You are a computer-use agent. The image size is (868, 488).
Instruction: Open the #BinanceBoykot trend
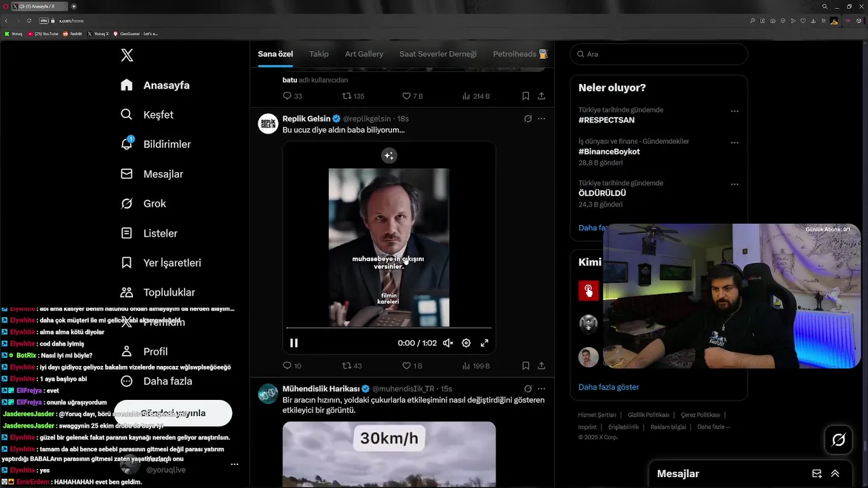click(x=609, y=151)
